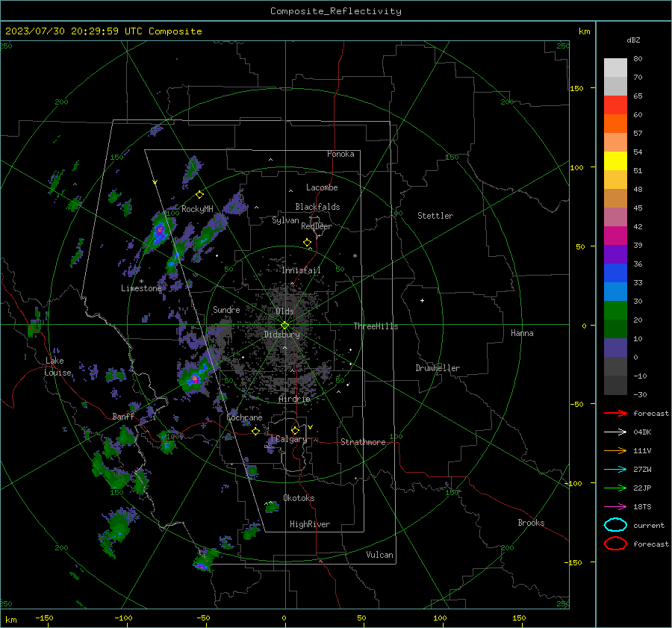This screenshot has width=672, height=628.
Task: Click the yellow diamond marker below Cochrane
Action: pyautogui.click(x=255, y=431)
